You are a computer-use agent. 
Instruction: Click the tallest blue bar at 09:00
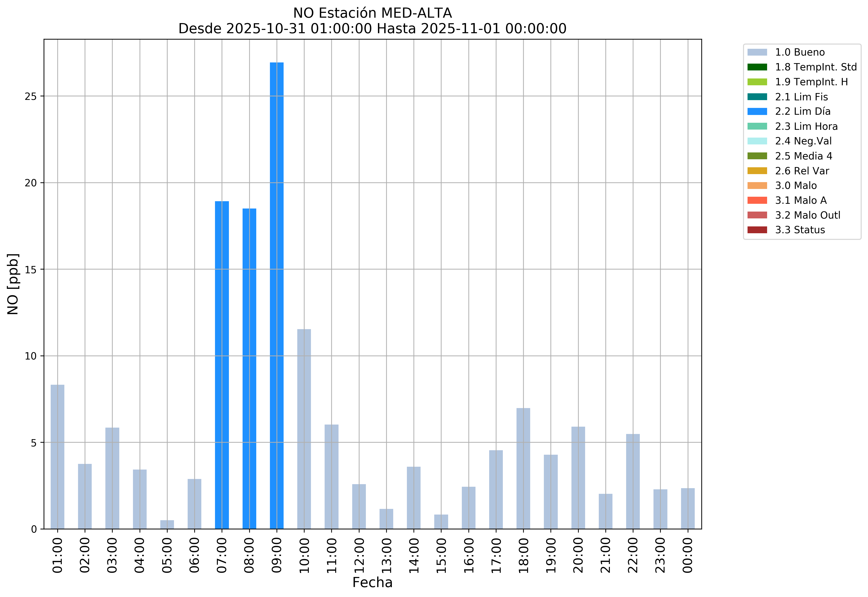point(277,295)
